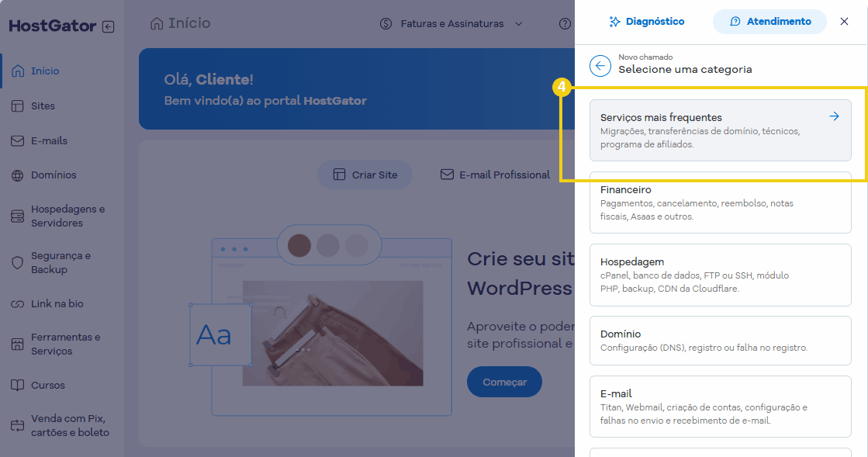
Task: Open Segurança e Backup in sidebar
Action: coord(61,262)
